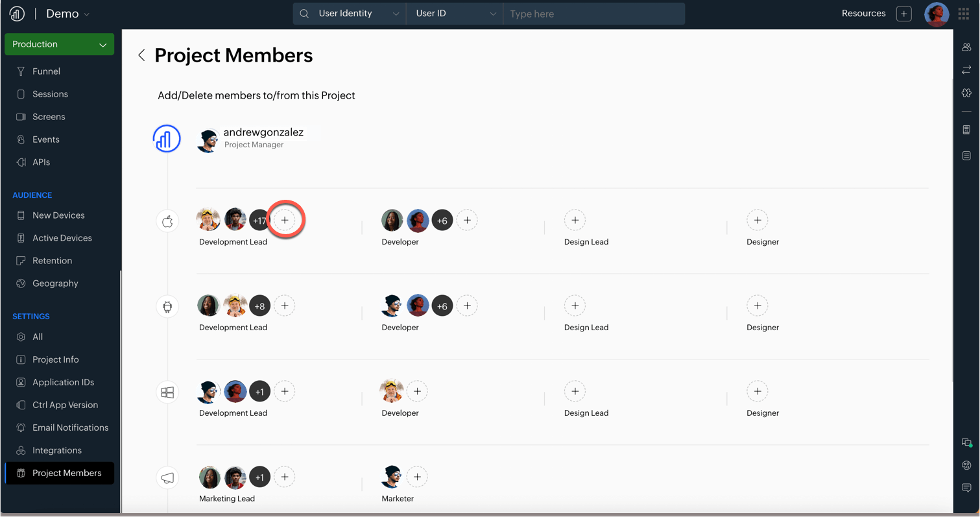Expand the Production environment dropdown
This screenshot has height=517, width=980.
(x=60, y=44)
